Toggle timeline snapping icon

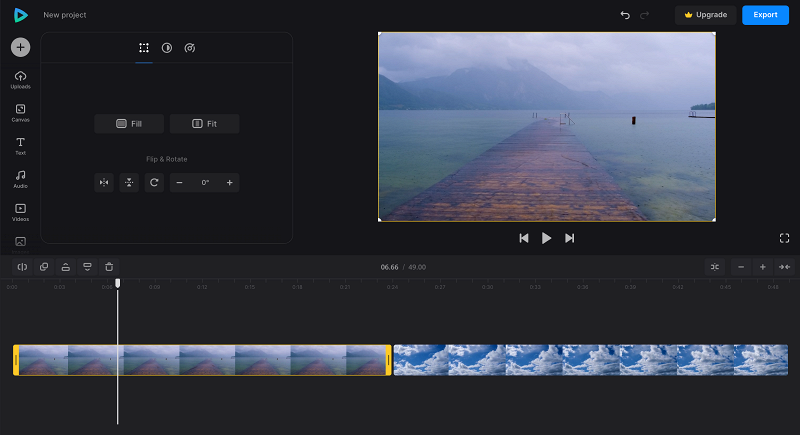(715, 267)
